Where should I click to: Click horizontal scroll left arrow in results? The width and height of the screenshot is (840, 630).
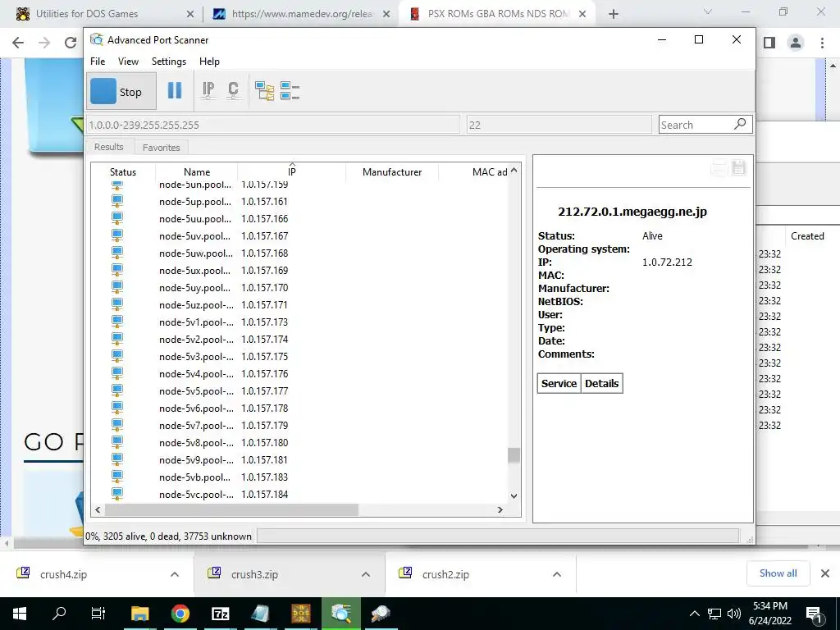click(x=98, y=510)
